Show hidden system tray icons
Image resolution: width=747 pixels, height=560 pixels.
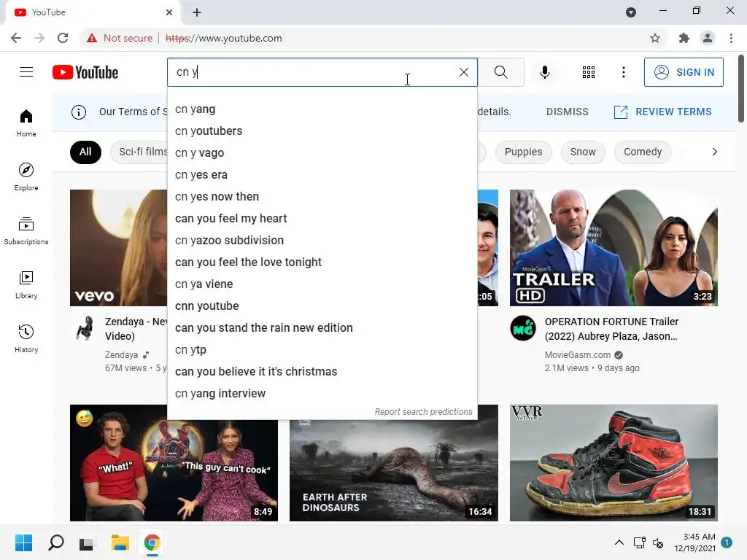coord(619,542)
